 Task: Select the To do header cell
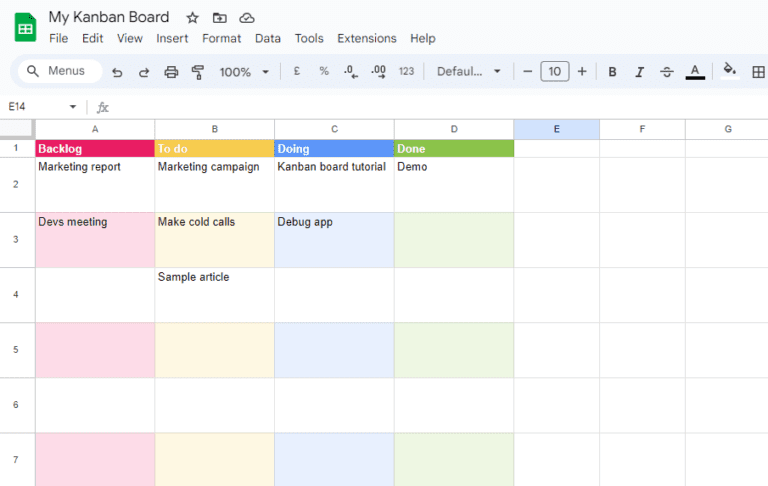coord(215,148)
